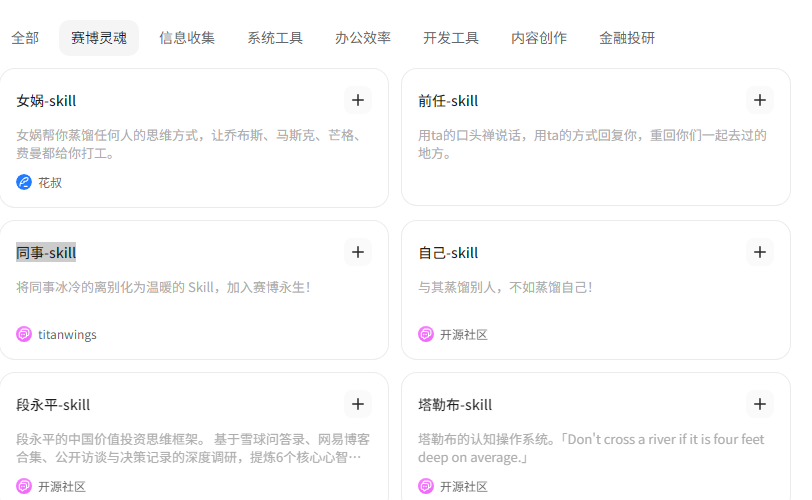Go to the 金融投研 tab

click(627, 38)
